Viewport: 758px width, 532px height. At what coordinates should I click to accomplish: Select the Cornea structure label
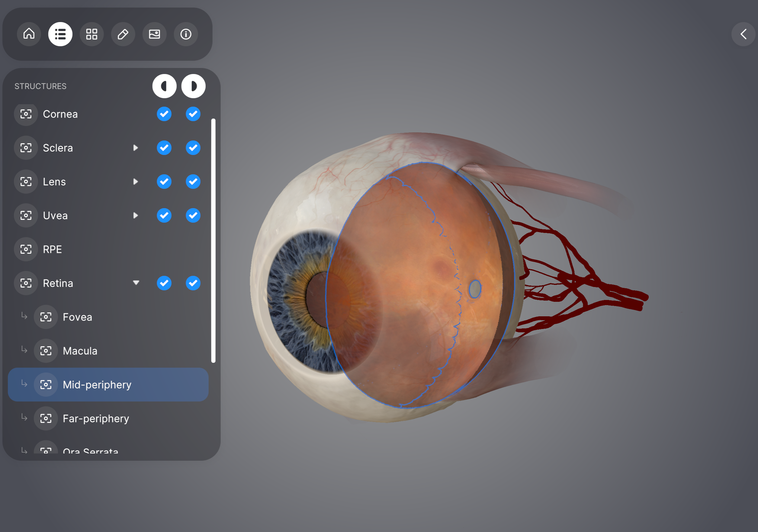pyautogui.click(x=60, y=114)
